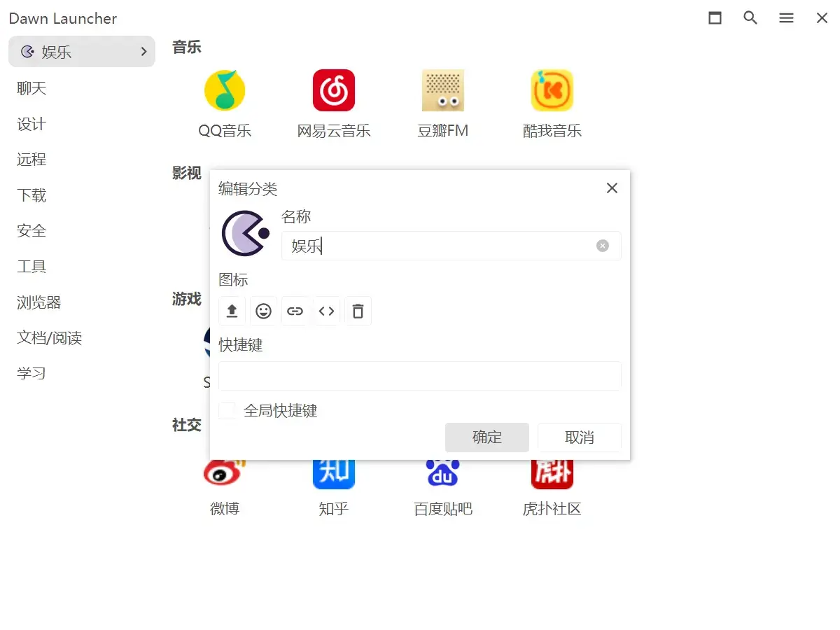The height and width of the screenshot is (630, 840).
Task: Open the QQ音乐 app icon
Action: point(225,90)
